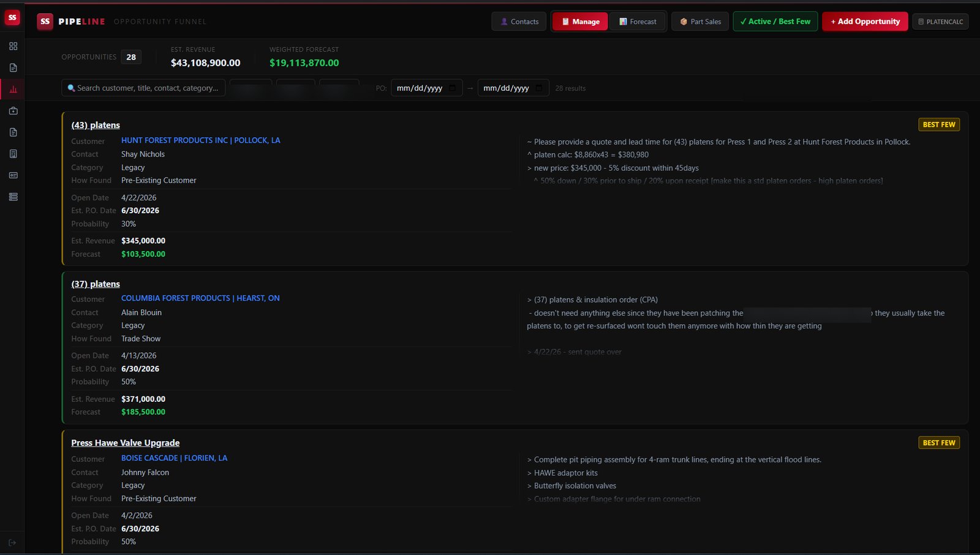The width and height of the screenshot is (980, 555).
Task: Click the est. revenue total $43,108,900.00
Action: point(205,62)
